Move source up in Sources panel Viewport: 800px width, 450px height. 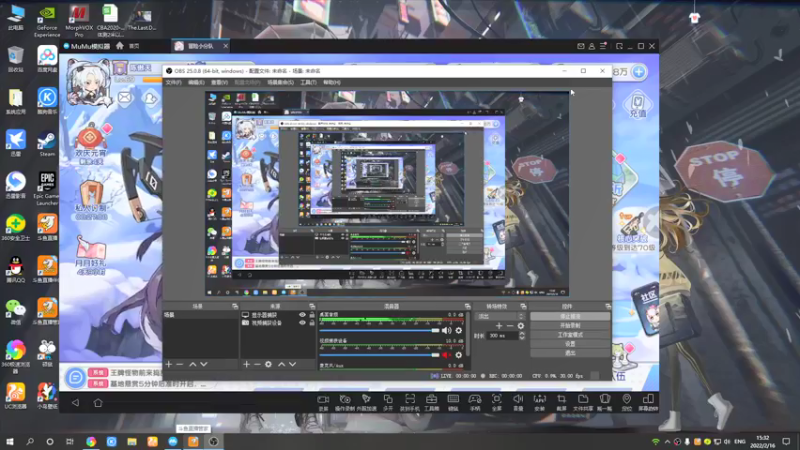tap(281, 364)
